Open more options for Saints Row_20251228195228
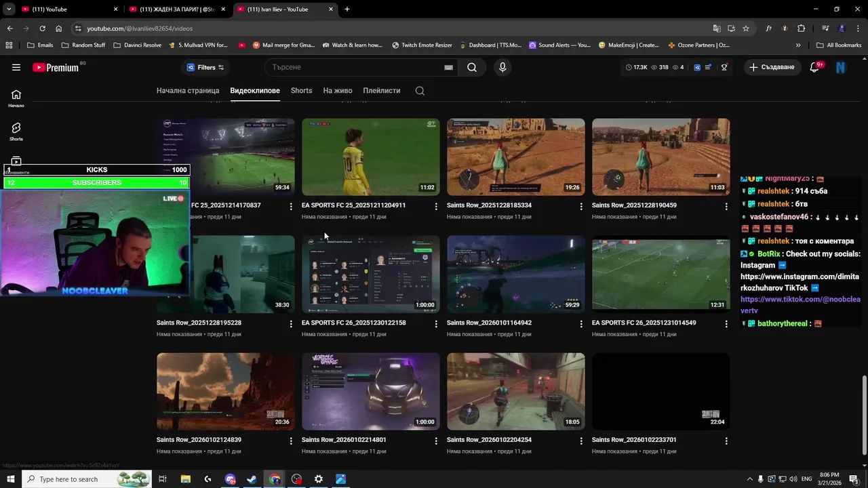 (291, 323)
